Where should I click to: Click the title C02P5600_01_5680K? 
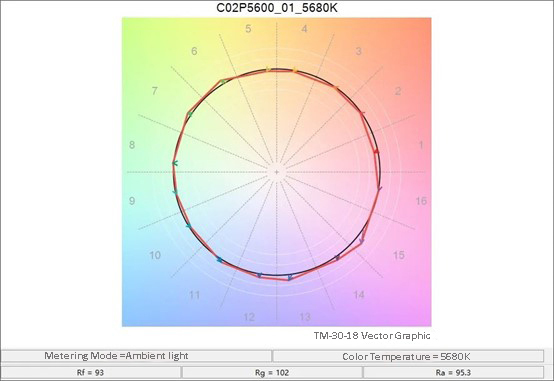(277, 8)
